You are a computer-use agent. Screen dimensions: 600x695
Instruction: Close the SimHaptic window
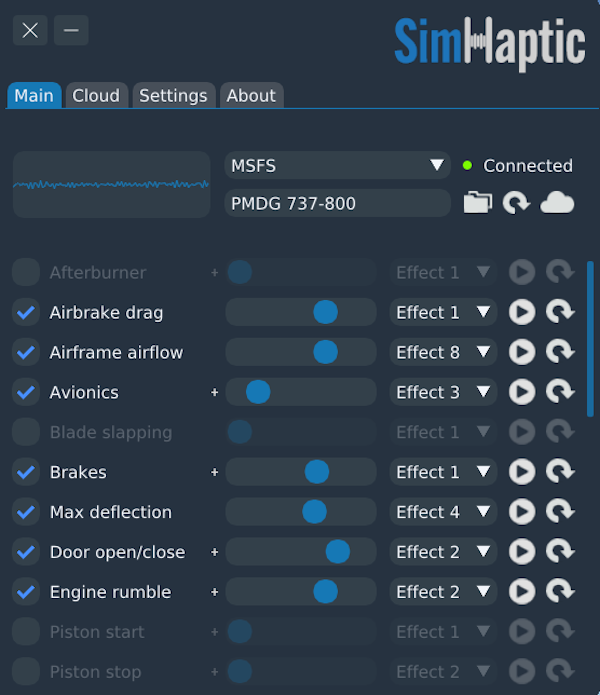(30, 30)
